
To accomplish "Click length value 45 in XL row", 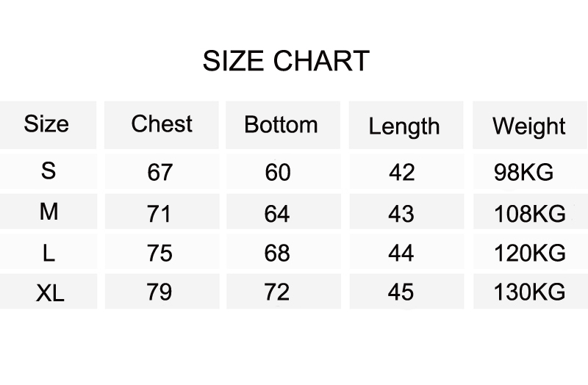I will pos(401,292).
